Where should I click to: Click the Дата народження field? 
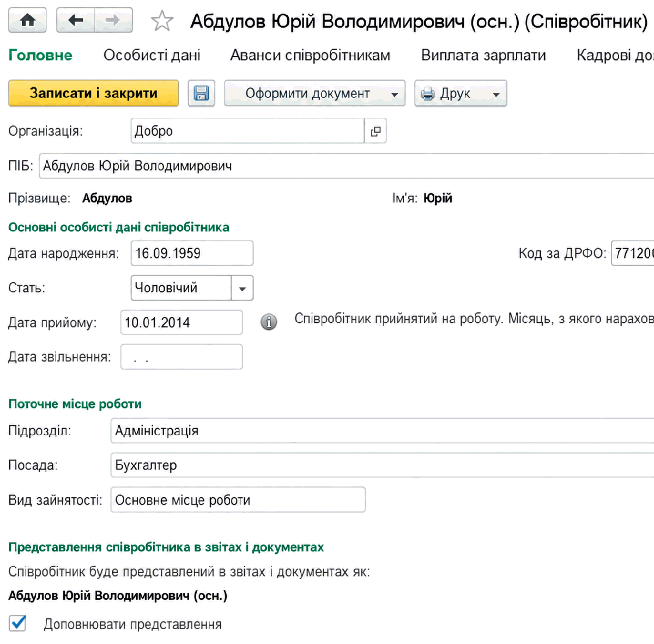click(x=192, y=253)
